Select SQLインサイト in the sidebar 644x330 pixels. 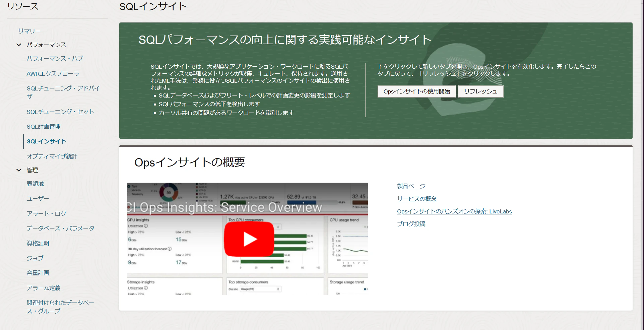[x=47, y=141]
